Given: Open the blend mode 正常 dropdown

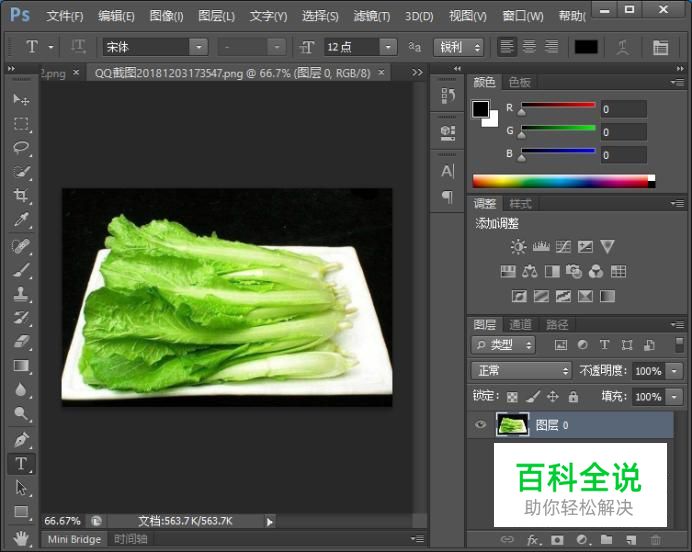Looking at the screenshot, I should pos(521,371).
